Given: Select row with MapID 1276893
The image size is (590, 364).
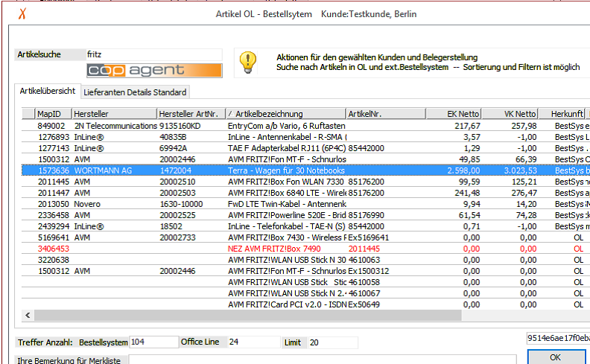Looking at the screenshot, I should click(x=305, y=137).
